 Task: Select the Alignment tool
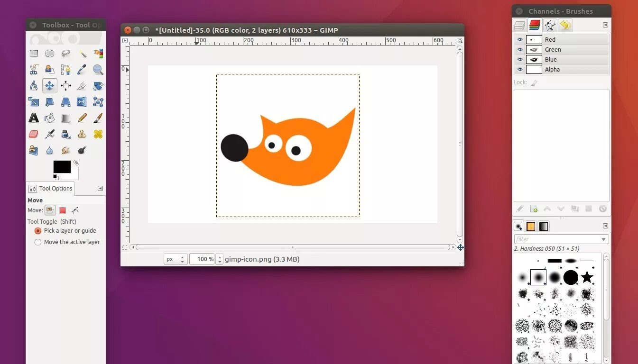[65, 86]
